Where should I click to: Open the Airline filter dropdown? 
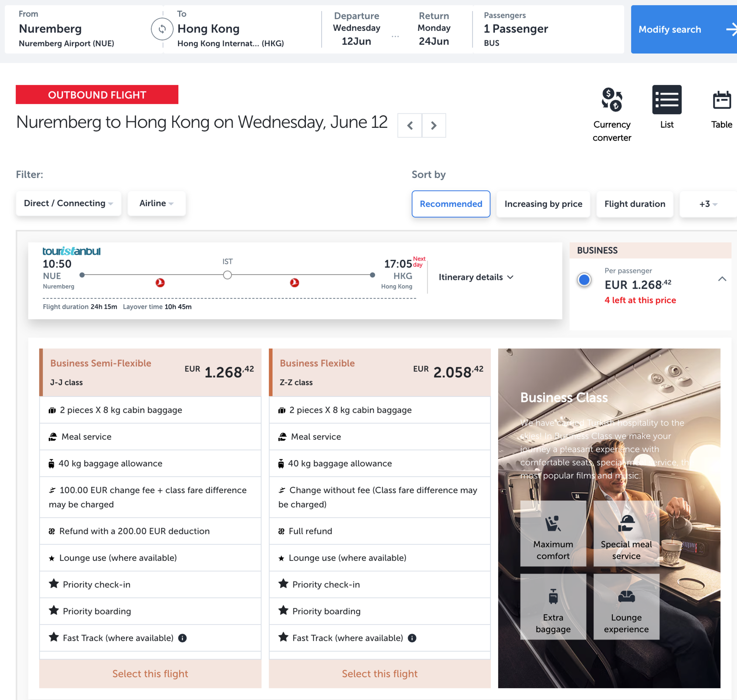point(156,203)
